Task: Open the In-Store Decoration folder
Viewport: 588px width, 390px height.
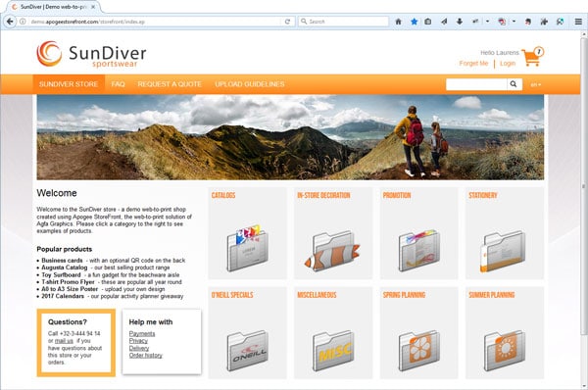Action: (x=332, y=251)
